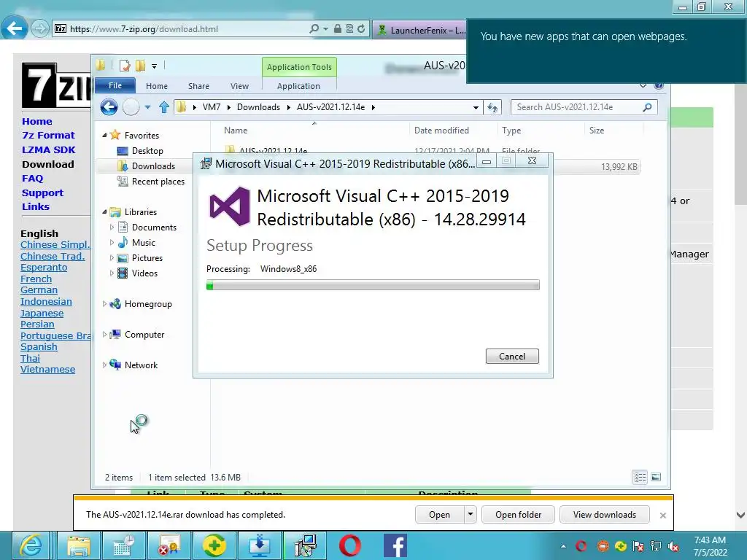
Task: Click the Opera icon on the taskbar
Action: pos(350,545)
